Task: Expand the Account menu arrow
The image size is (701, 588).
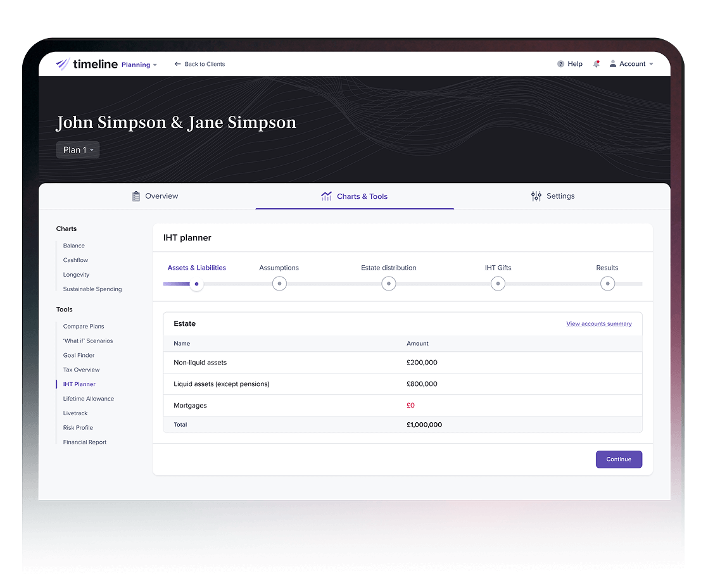Action: pyautogui.click(x=651, y=65)
